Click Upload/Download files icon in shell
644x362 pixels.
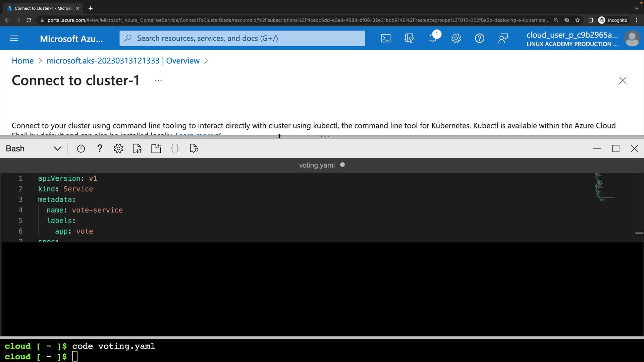point(137,148)
